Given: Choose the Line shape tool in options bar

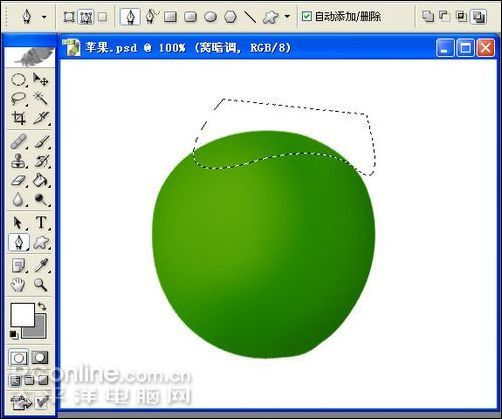Looking at the screenshot, I should click(250, 17).
